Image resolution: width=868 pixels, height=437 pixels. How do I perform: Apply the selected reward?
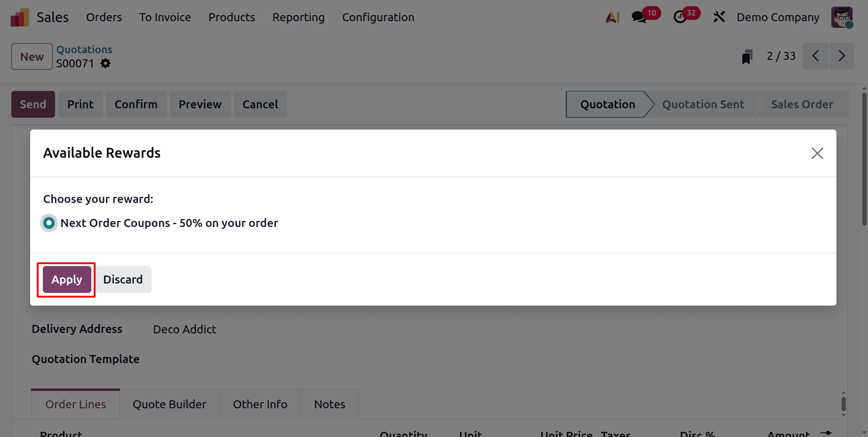pyautogui.click(x=67, y=279)
